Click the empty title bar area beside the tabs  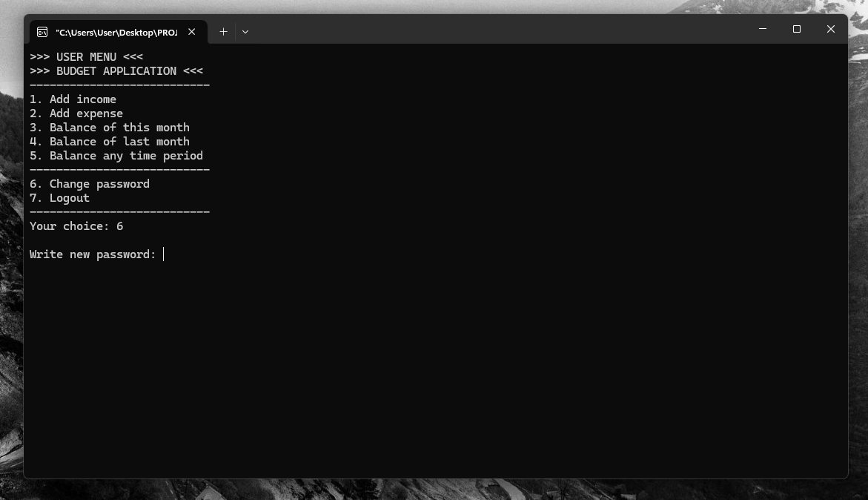[x=498, y=30]
